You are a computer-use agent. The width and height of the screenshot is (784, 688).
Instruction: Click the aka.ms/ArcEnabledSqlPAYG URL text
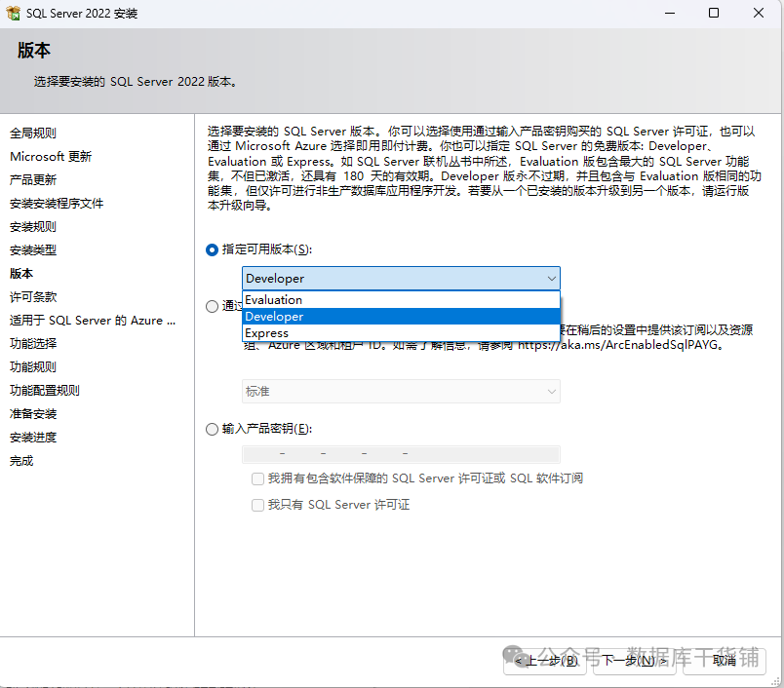coord(617,345)
